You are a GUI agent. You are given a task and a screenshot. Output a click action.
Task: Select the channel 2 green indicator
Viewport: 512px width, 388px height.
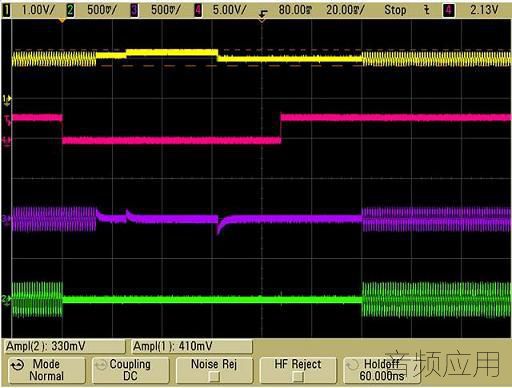point(70,10)
